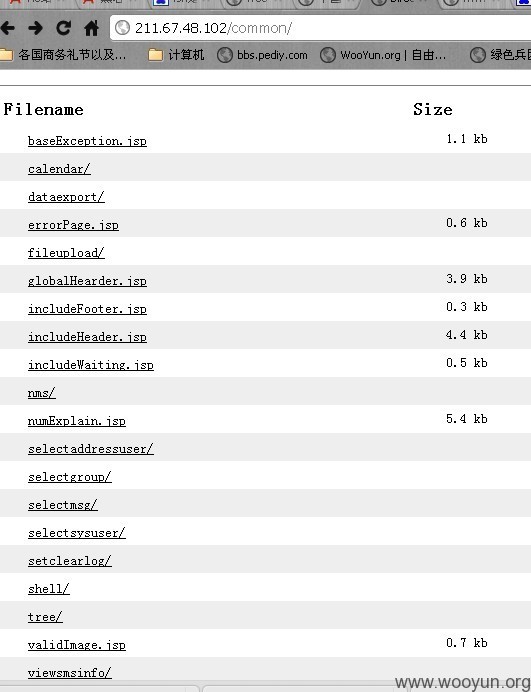Open the 各国商务礼节以及 bookmark folder
The image size is (531, 692).
click(x=63, y=55)
